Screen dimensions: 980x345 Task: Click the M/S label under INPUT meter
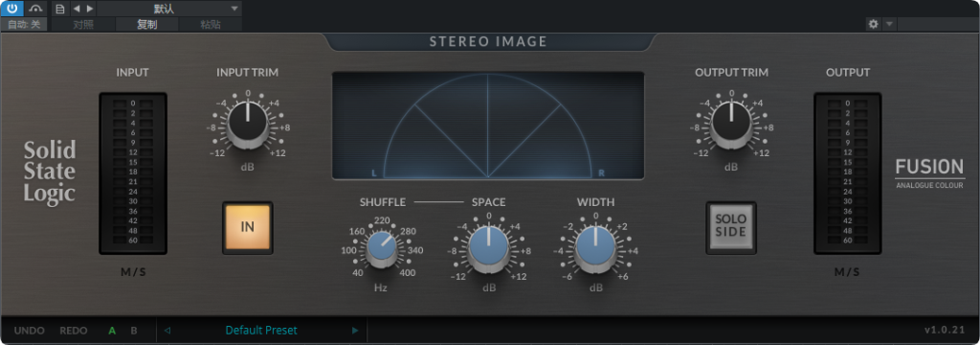tap(132, 272)
